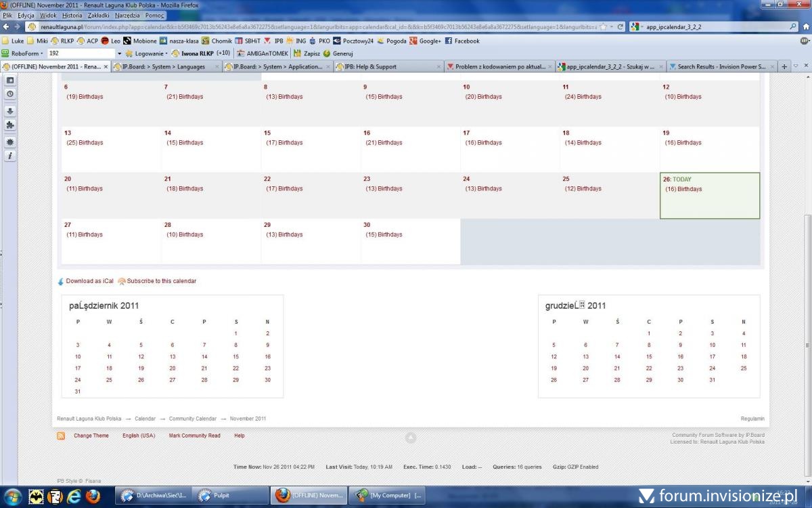
Task: Click Subscribe to this calendar link
Action: (x=161, y=281)
